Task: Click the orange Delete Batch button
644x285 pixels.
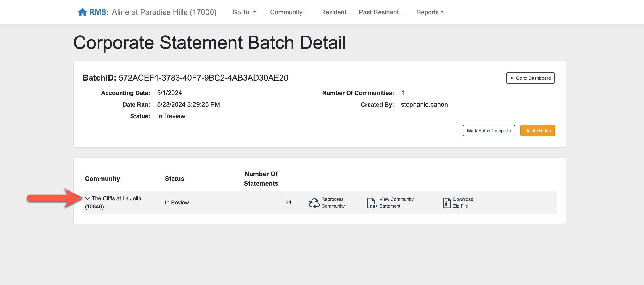Action: (537, 130)
